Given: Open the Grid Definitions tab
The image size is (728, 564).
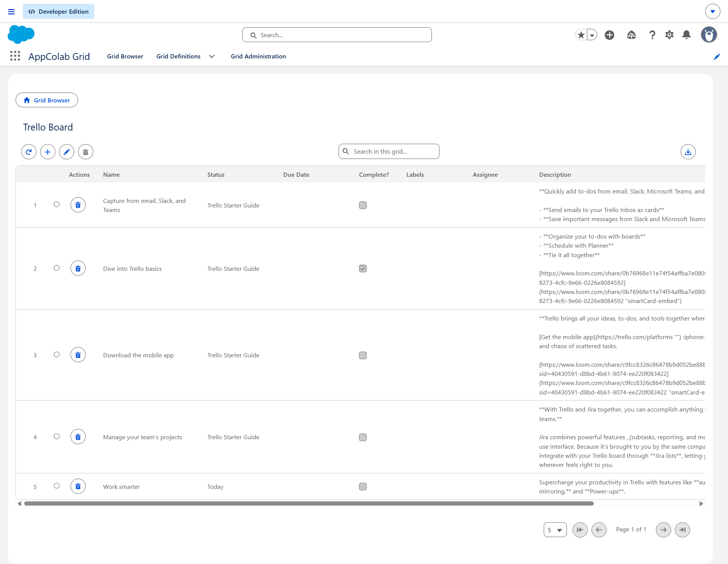Looking at the screenshot, I should [x=179, y=56].
